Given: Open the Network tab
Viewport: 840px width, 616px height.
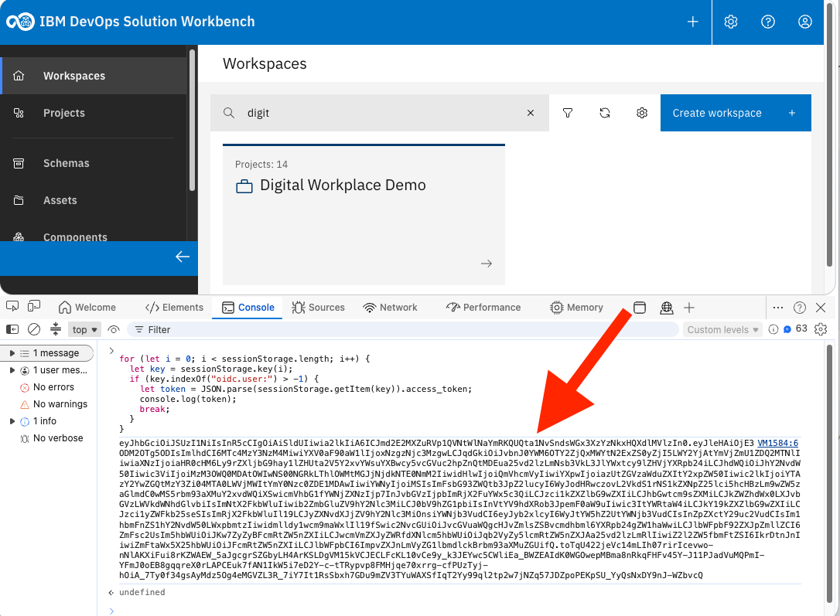Looking at the screenshot, I should point(390,307).
